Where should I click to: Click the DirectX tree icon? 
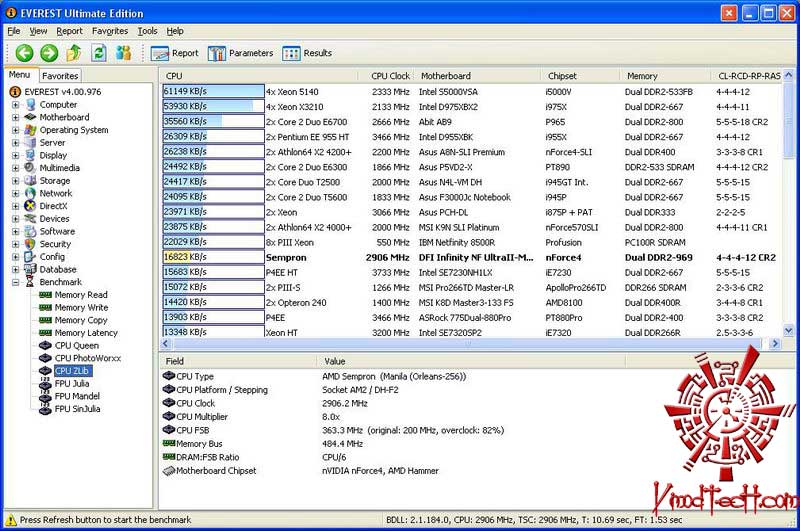click(x=31, y=206)
